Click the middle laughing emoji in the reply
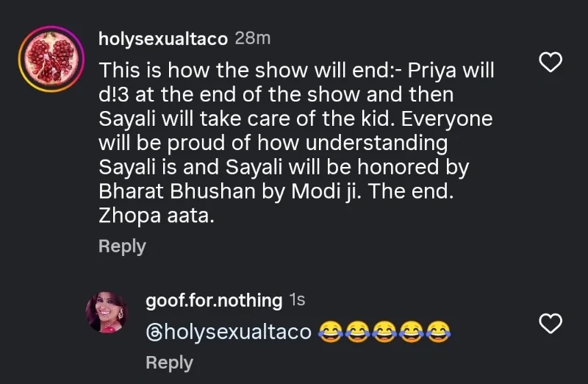 tap(384, 333)
